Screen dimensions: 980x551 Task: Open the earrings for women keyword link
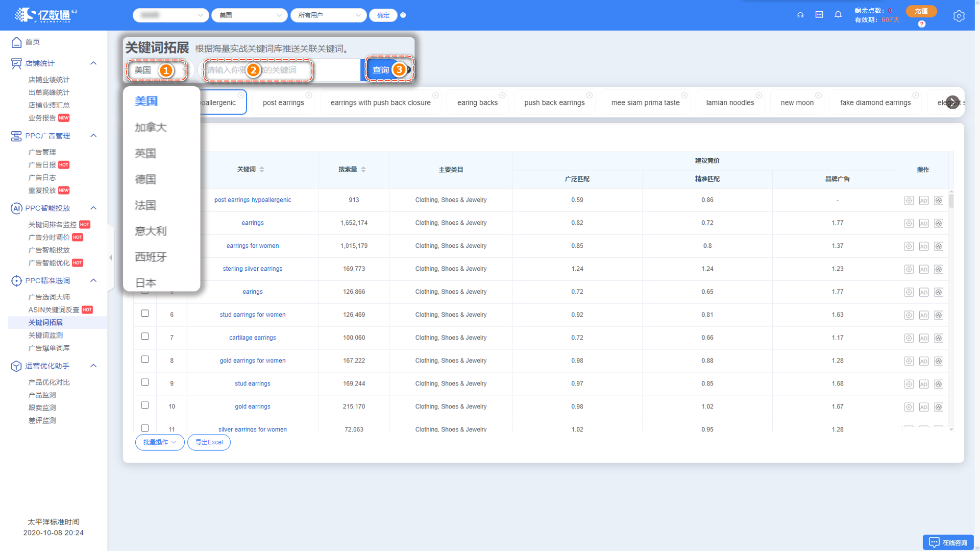(253, 246)
